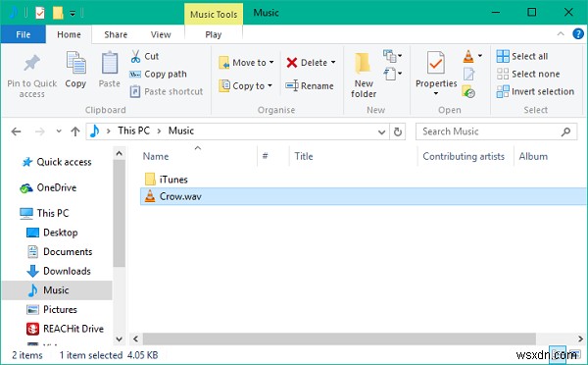Click the red Delete X icon
Screen dimensions: 588x365
pos(292,63)
